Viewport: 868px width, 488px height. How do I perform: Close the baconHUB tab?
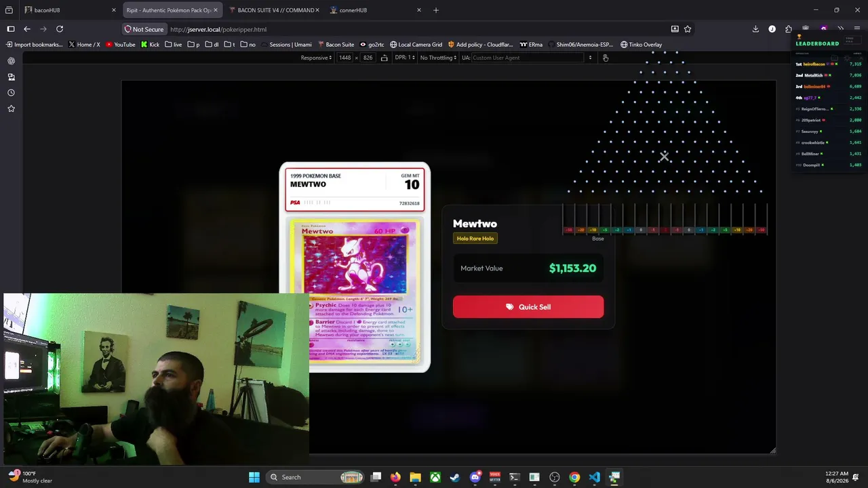pos(113,10)
